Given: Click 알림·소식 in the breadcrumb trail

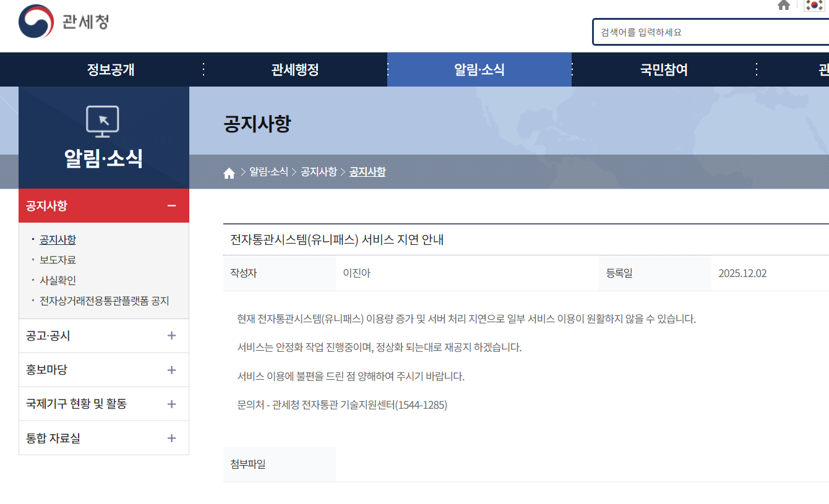Looking at the screenshot, I should [268, 172].
